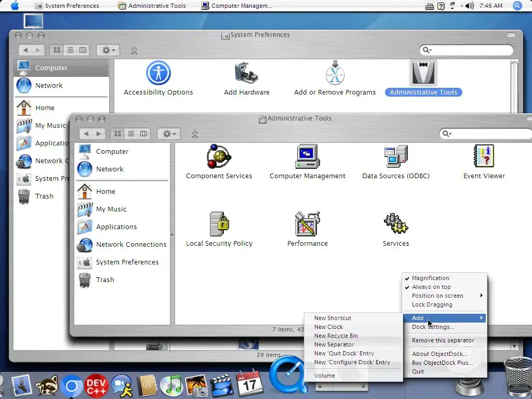Image resolution: width=532 pixels, height=399 pixels.
Task: Open Add Hardware in System Preferences
Action: pyautogui.click(x=247, y=73)
